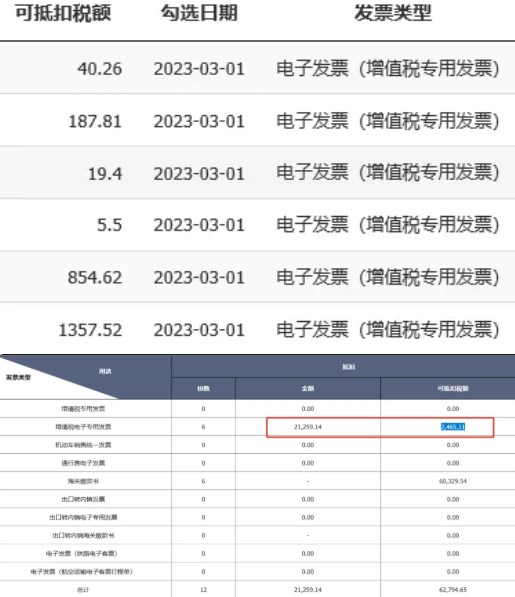
Task: Click the invoice type text in the 1357.52 row
Action: tap(388, 330)
